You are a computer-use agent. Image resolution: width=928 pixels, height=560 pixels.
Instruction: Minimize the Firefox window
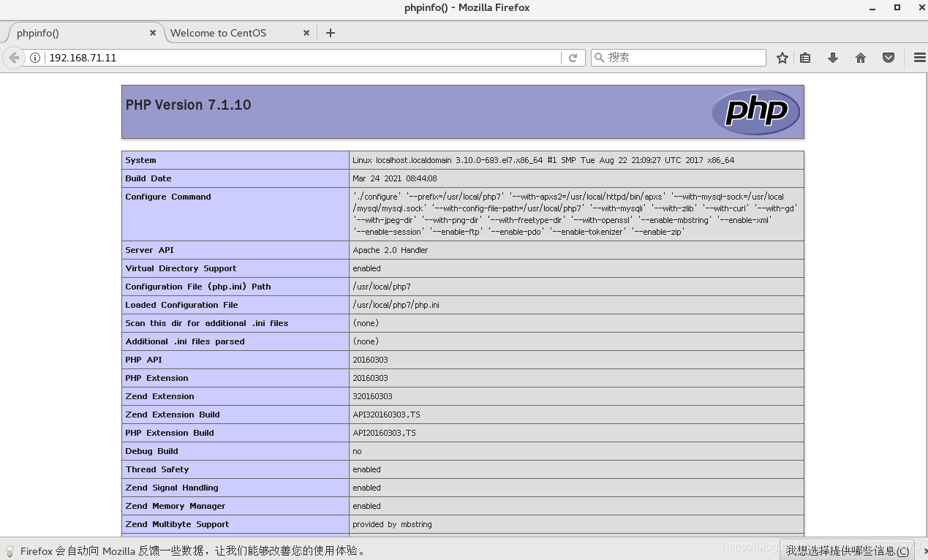coord(872,8)
